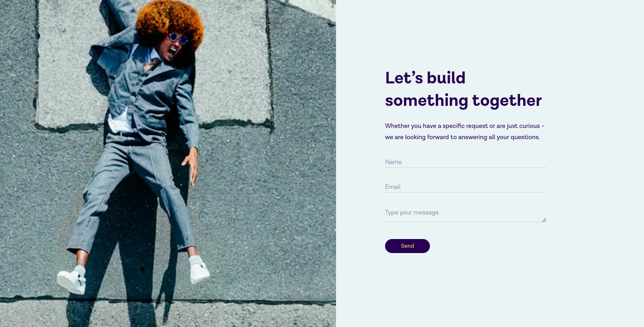Click the Whether you have a specific request sentence
644x327 pixels.
click(465, 126)
